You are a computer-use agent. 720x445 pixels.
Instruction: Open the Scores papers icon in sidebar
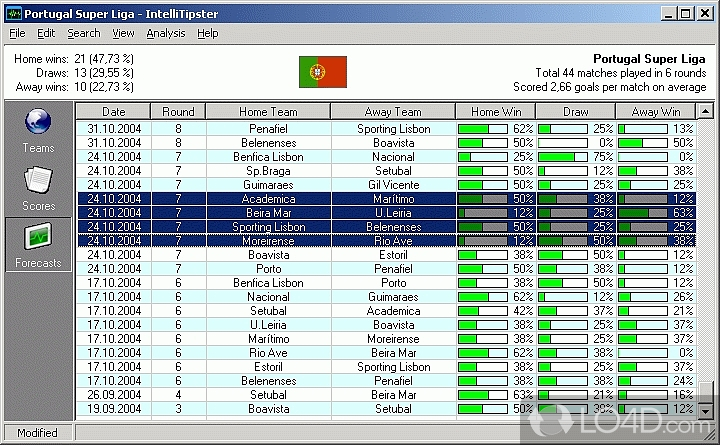[38, 180]
